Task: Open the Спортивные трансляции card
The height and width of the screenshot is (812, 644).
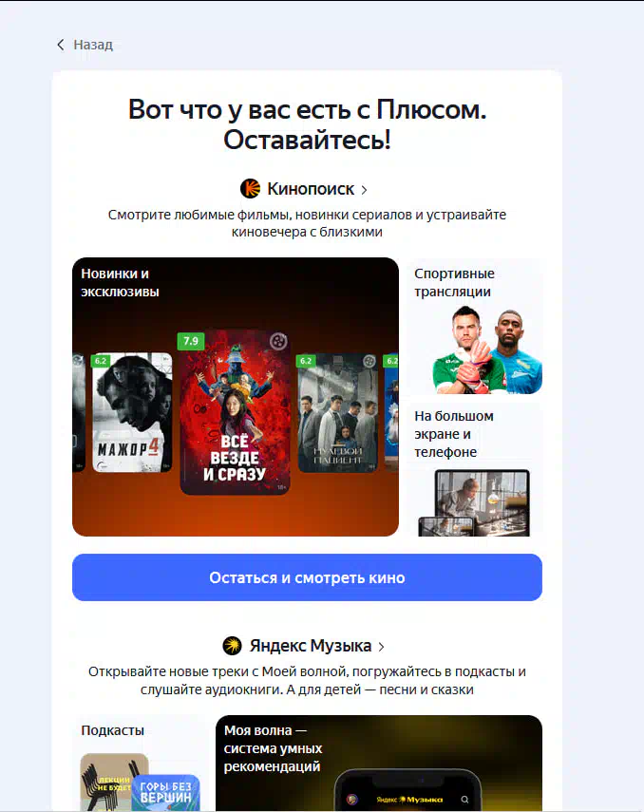Action: tap(475, 326)
